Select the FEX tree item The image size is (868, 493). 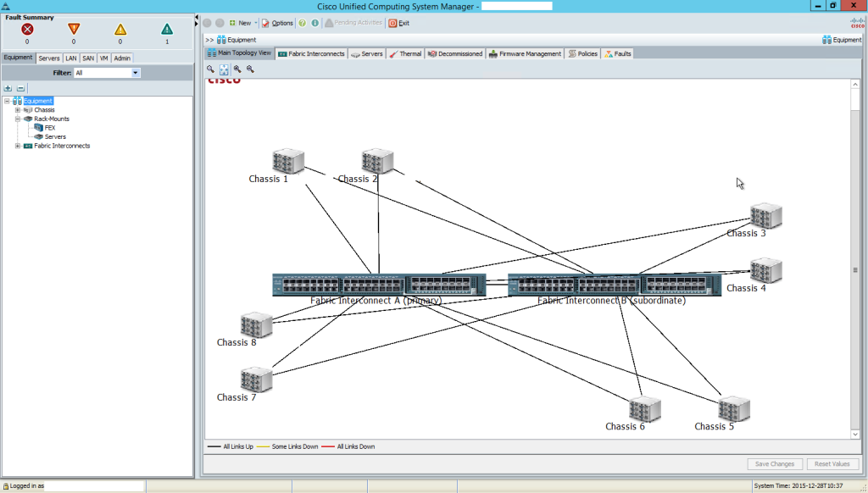(x=45, y=128)
